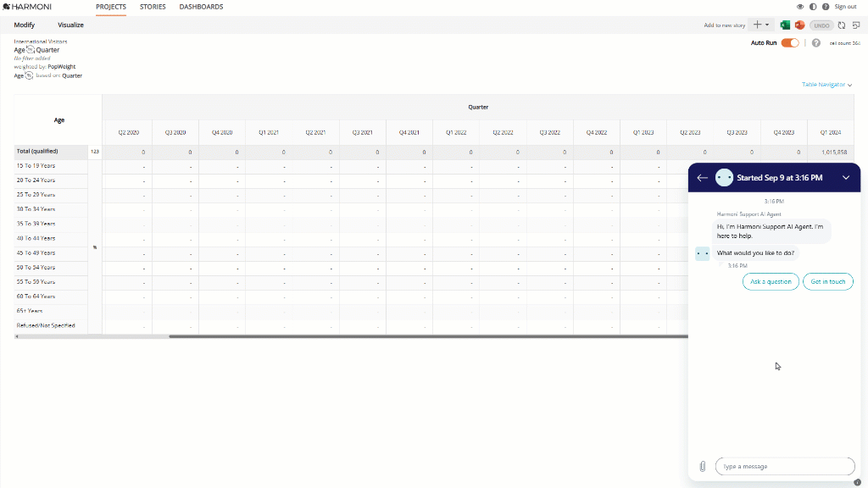Viewport: 868px width, 488px height.
Task: Click the Harmoni logo
Action: [27, 7]
